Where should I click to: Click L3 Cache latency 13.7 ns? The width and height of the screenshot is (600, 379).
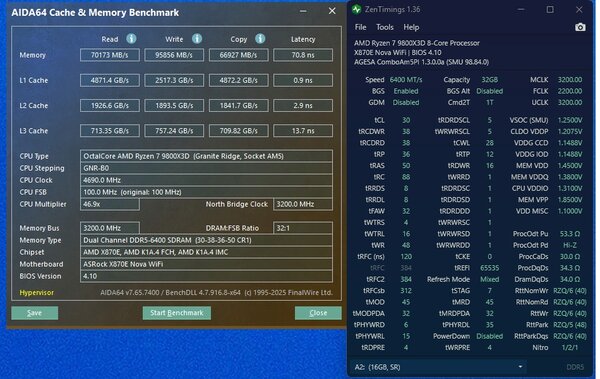(x=303, y=131)
